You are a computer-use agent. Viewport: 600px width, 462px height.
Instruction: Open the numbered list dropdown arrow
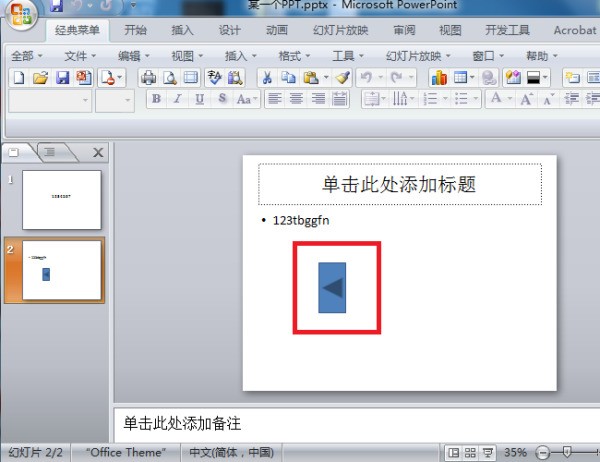click(445, 99)
